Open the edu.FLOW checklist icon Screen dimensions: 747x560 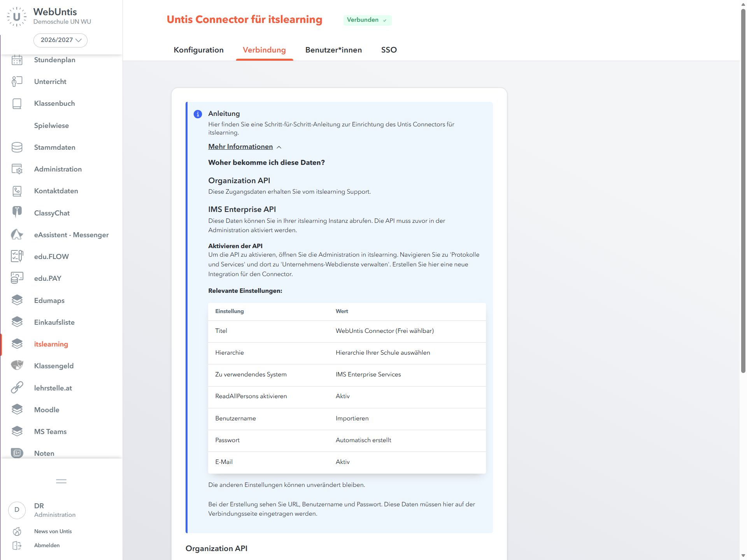pos(17,256)
